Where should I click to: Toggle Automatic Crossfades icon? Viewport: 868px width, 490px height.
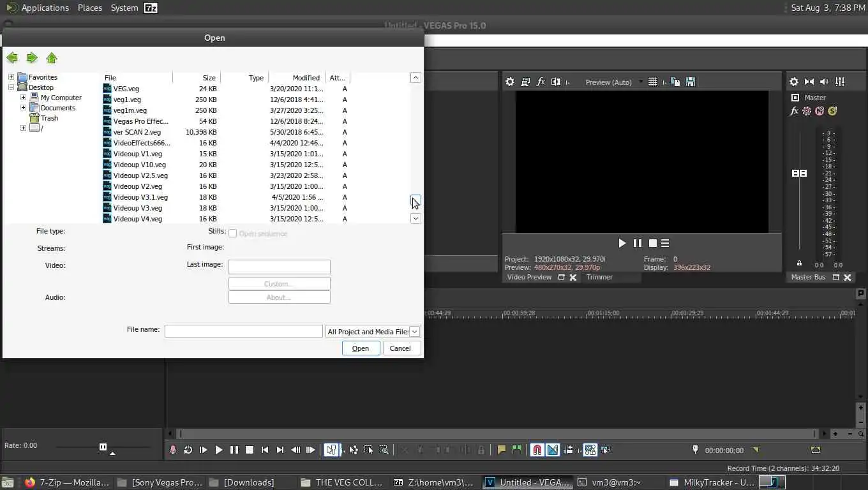(x=553, y=450)
